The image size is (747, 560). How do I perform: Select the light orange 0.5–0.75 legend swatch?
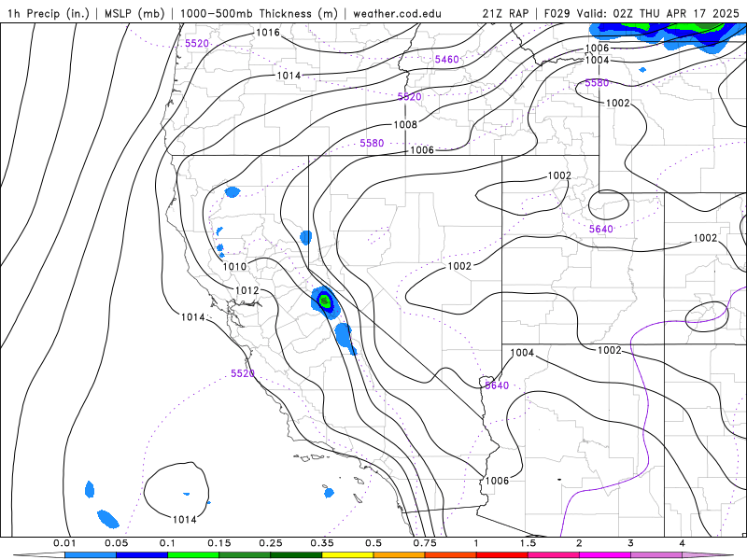click(x=400, y=555)
